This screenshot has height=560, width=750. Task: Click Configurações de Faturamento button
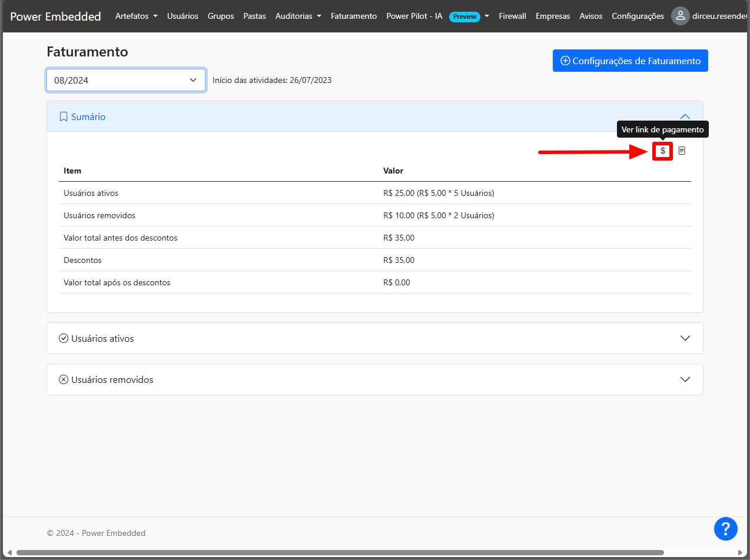click(630, 61)
